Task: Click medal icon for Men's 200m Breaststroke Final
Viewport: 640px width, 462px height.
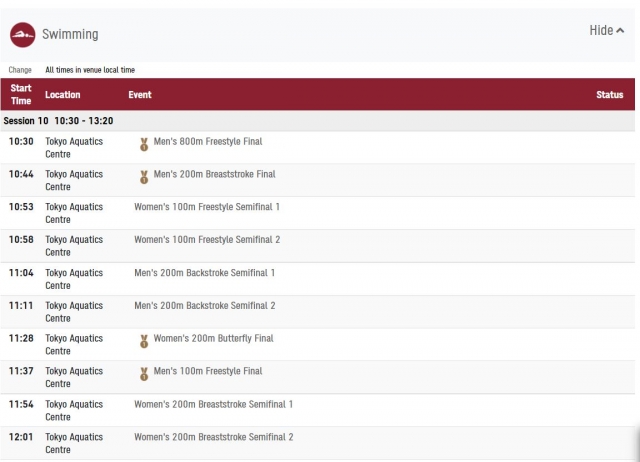Action: tap(144, 177)
